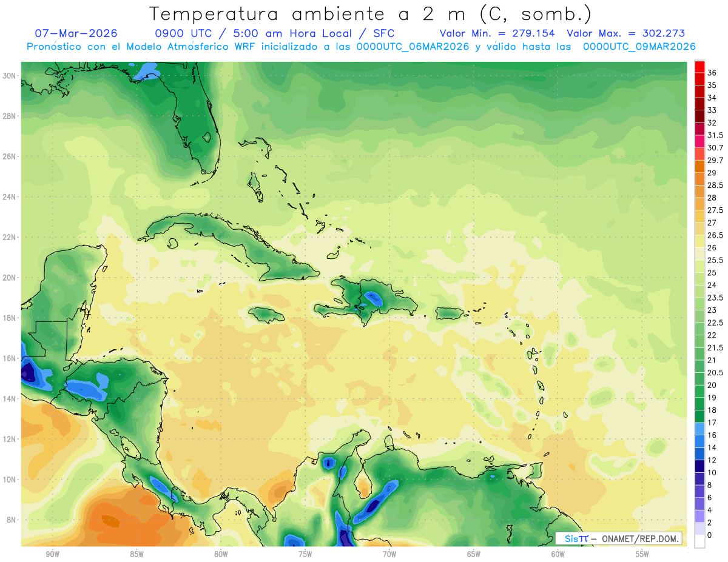Click the legend value "24"

point(712,286)
